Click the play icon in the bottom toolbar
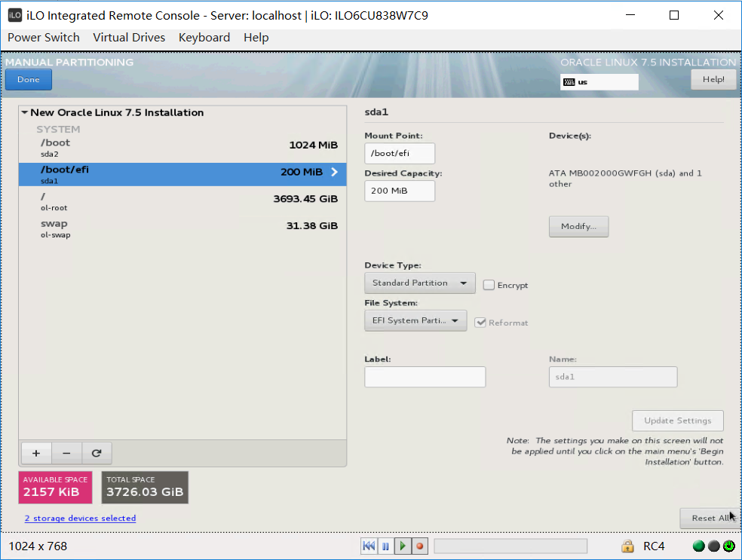This screenshot has height=560, width=742. click(x=403, y=546)
